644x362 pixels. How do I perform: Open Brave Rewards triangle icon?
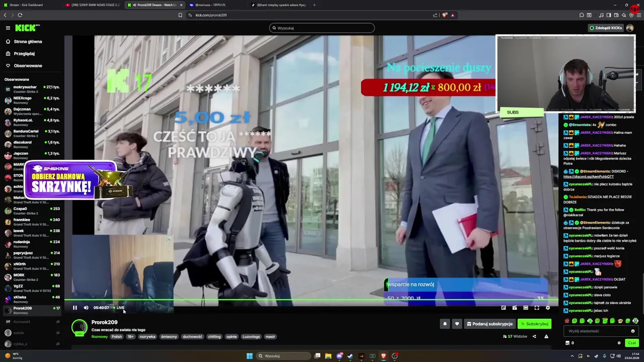pos(452,15)
